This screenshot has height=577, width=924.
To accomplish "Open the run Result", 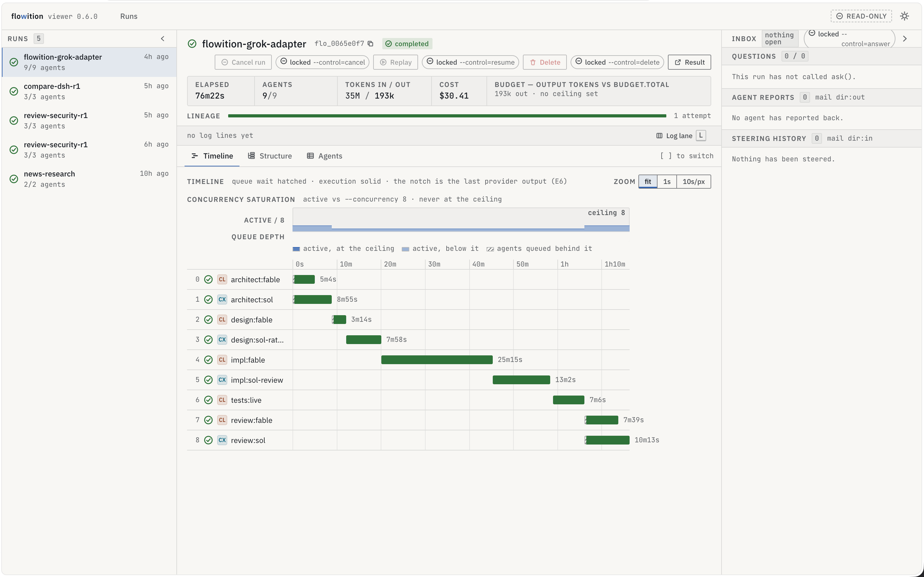I will [689, 62].
